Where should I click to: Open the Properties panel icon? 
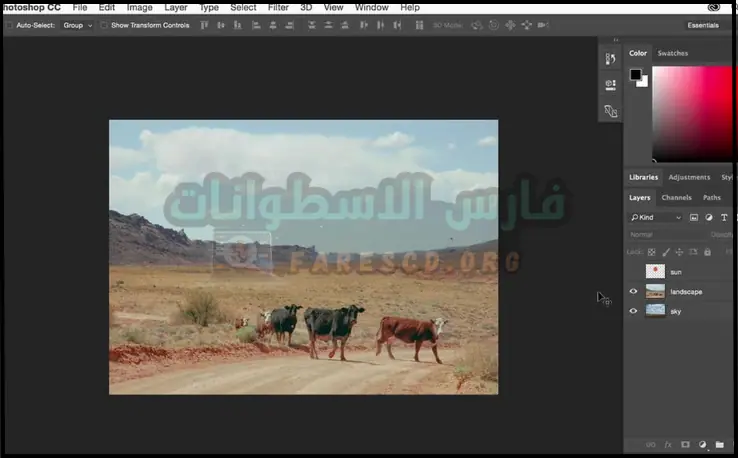pyautogui.click(x=610, y=86)
